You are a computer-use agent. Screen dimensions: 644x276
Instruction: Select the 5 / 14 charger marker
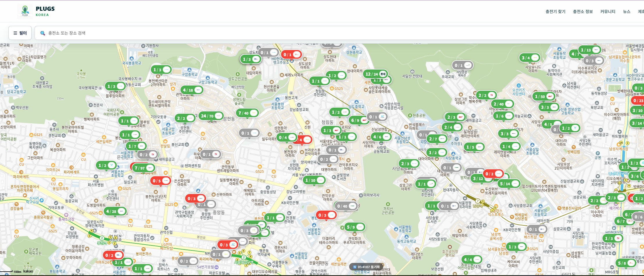tap(509, 184)
